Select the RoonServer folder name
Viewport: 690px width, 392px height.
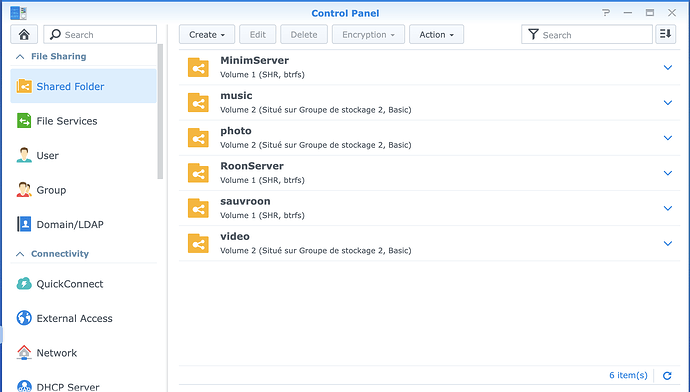tap(252, 166)
